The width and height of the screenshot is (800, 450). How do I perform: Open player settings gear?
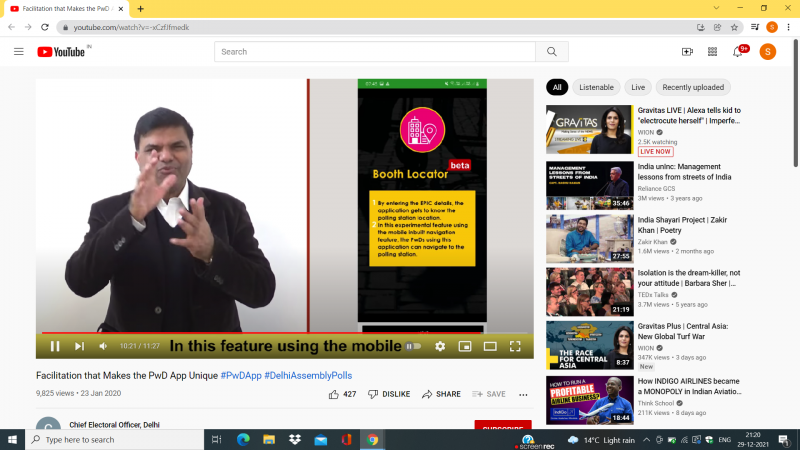tap(440, 346)
